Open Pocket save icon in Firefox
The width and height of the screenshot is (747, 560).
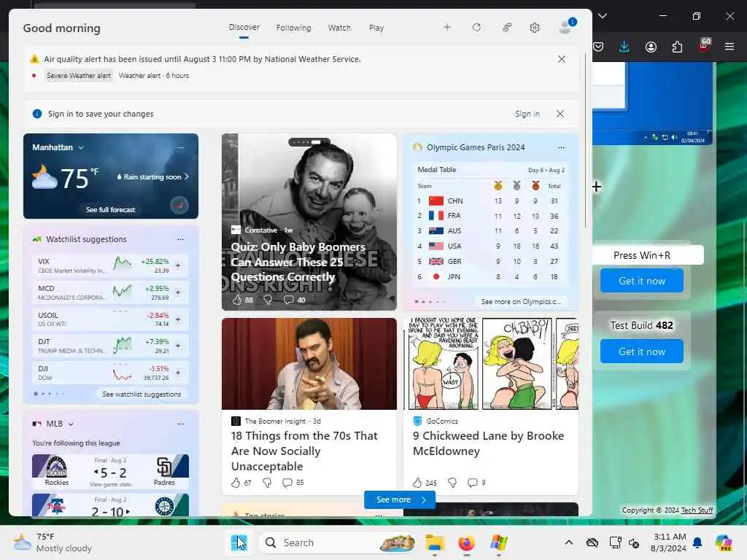(x=598, y=47)
